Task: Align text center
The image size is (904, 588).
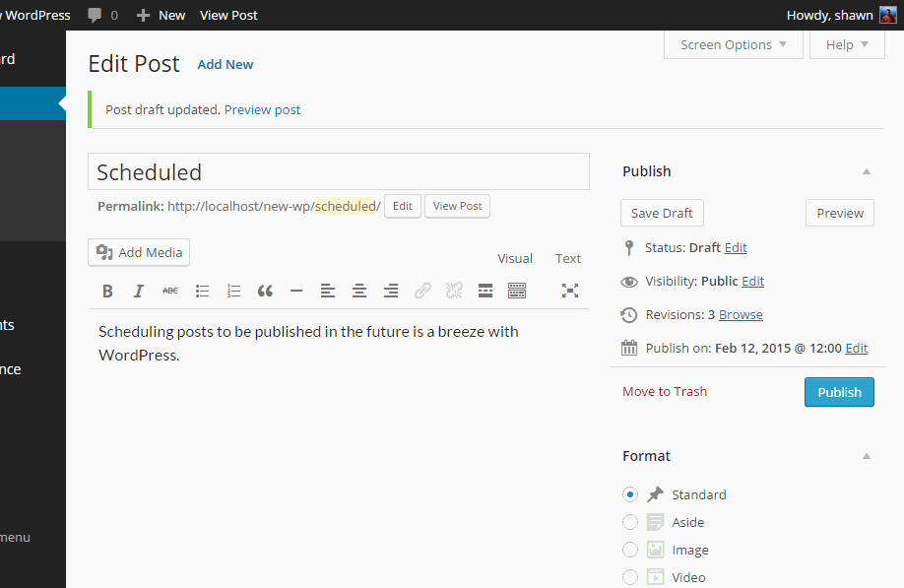Action: [359, 292]
